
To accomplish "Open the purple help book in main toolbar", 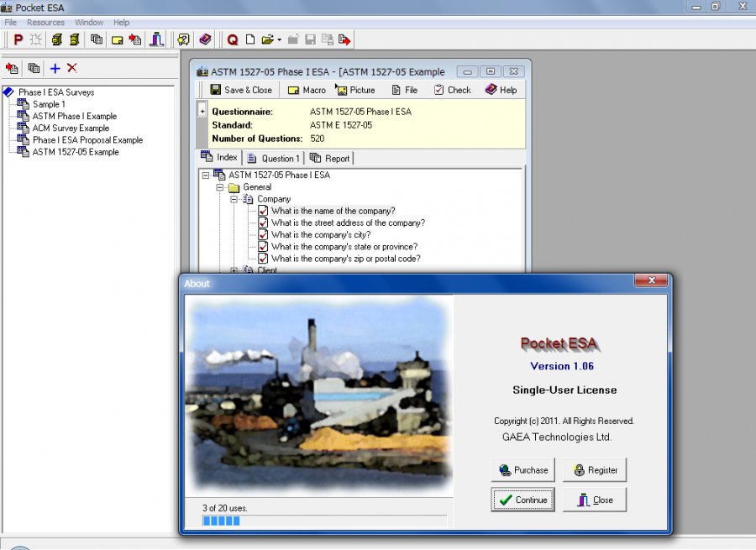I will point(205,39).
